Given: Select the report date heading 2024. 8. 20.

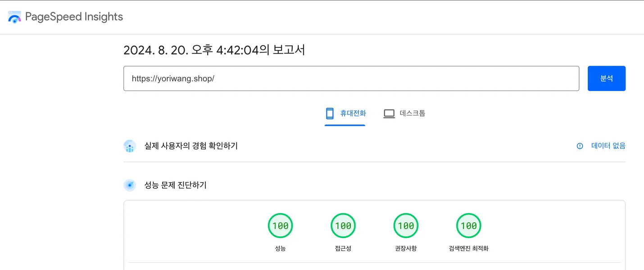Looking at the screenshot, I should pyautogui.click(x=214, y=50).
